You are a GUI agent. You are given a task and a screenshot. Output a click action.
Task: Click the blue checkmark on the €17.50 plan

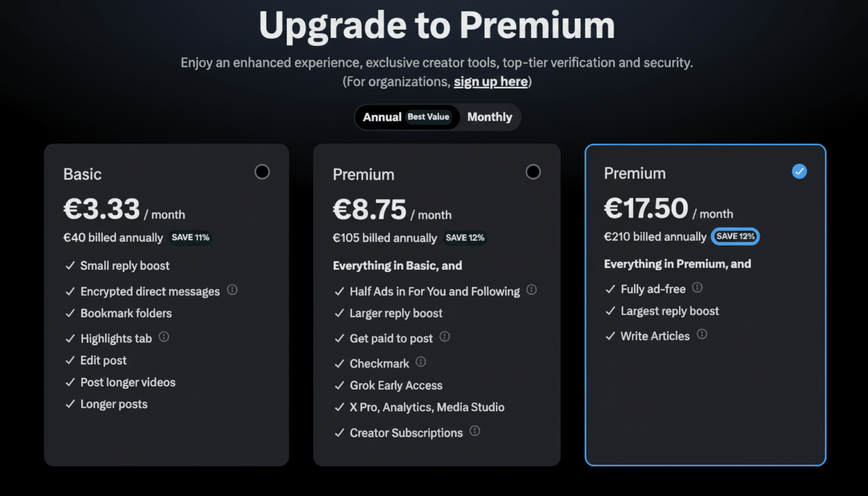(800, 171)
